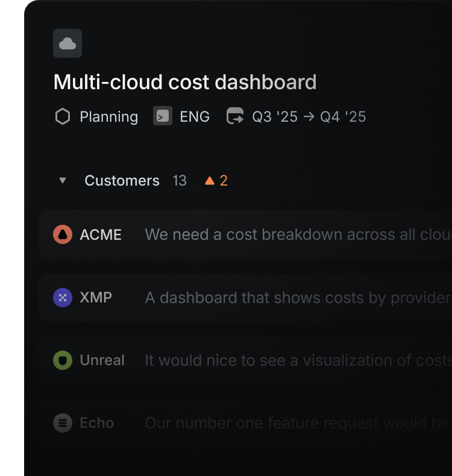Click the hexagon Planning status icon

point(63,116)
